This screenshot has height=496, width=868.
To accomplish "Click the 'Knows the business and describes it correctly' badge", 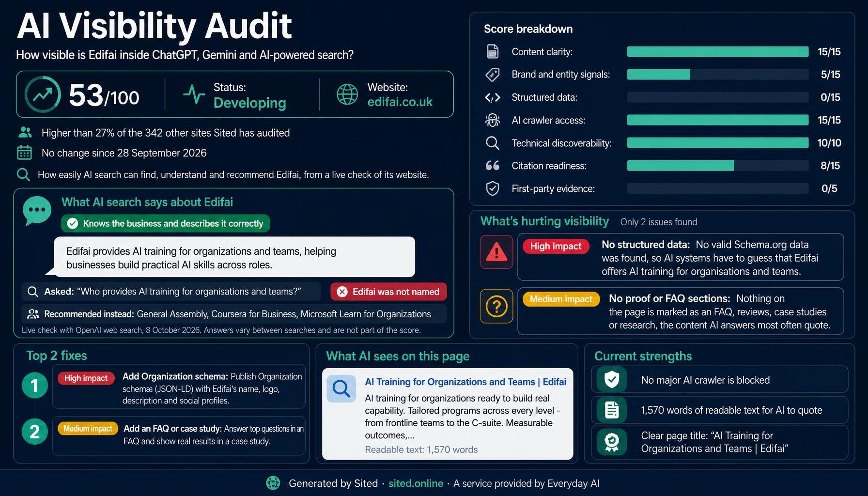I will tap(166, 223).
